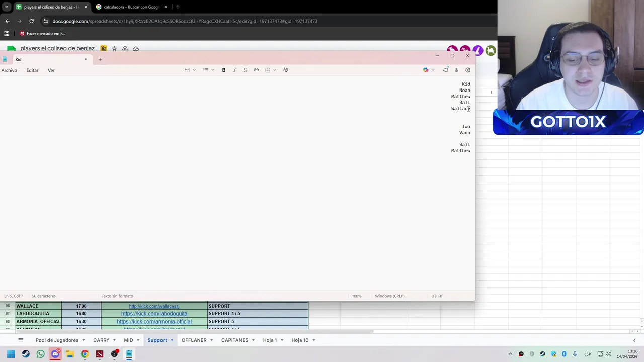Collapse the Sheets side panel arrow
The height and width of the screenshot is (362, 644).
tap(634, 340)
